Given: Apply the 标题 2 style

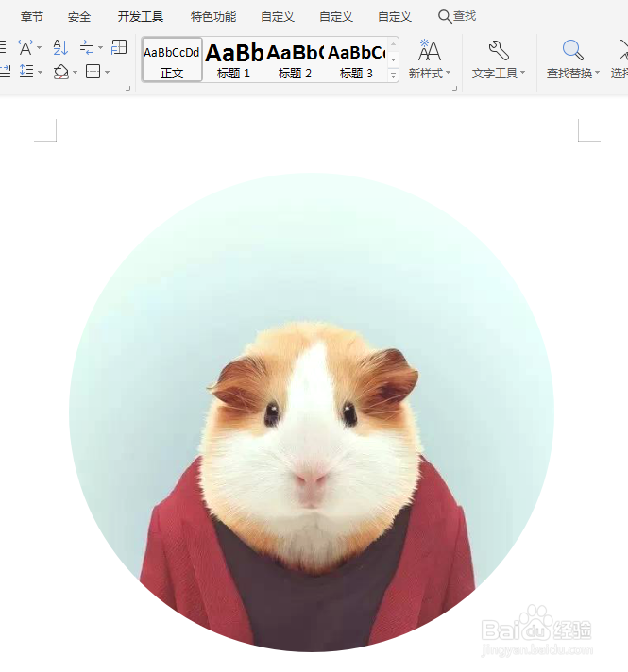Looking at the screenshot, I should (x=296, y=59).
